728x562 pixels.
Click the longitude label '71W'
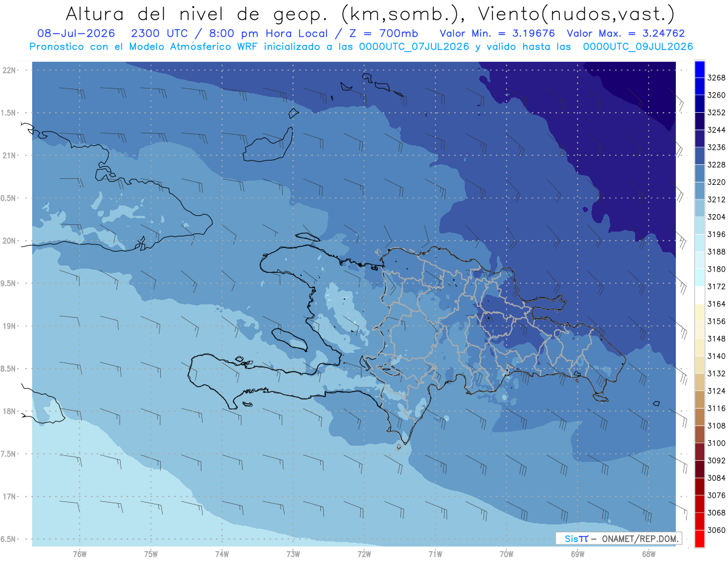(435, 554)
